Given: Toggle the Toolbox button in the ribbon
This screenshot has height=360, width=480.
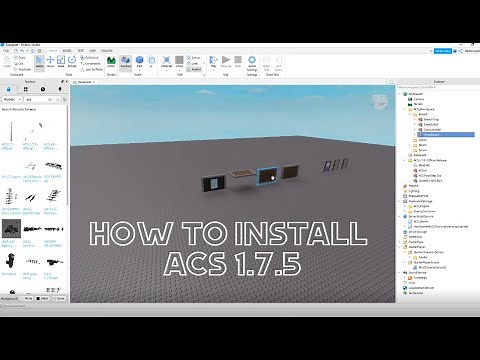Looking at the screenshot, I should pos(126,62).
